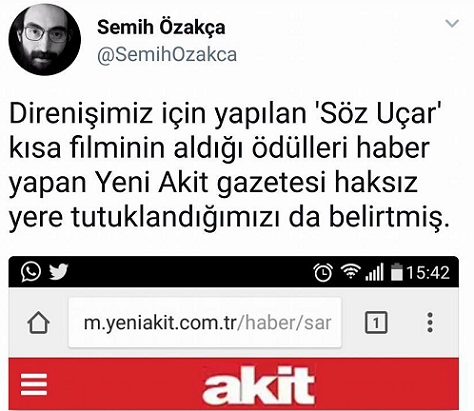Image resolution: width=474 pixels, height=411 pixels.
Task: Open the browser tab switcher showing 1
Action: coord(376,322)
